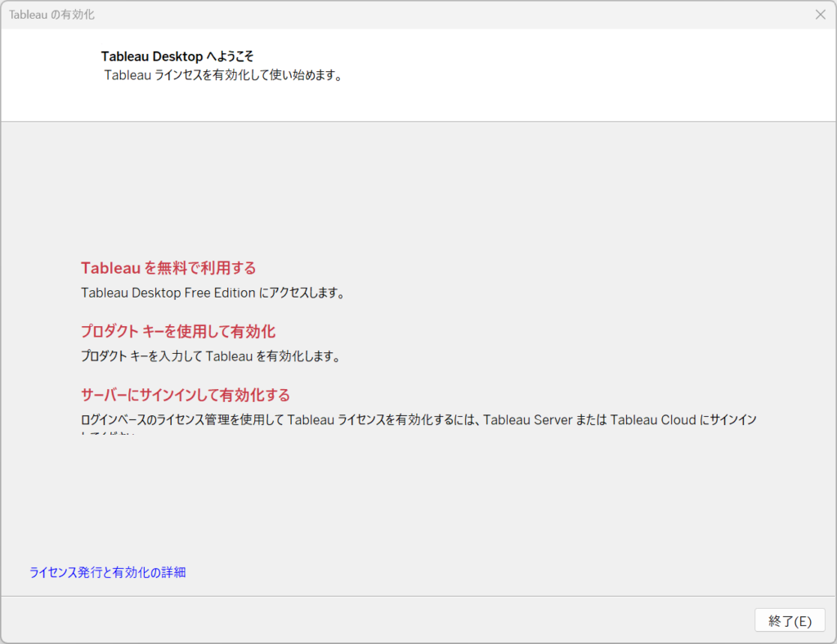837x644 pixels.
Task: Click description 'プロダクト キーを入力して Tableau を有効化します。'
Action: click(210, 356)
